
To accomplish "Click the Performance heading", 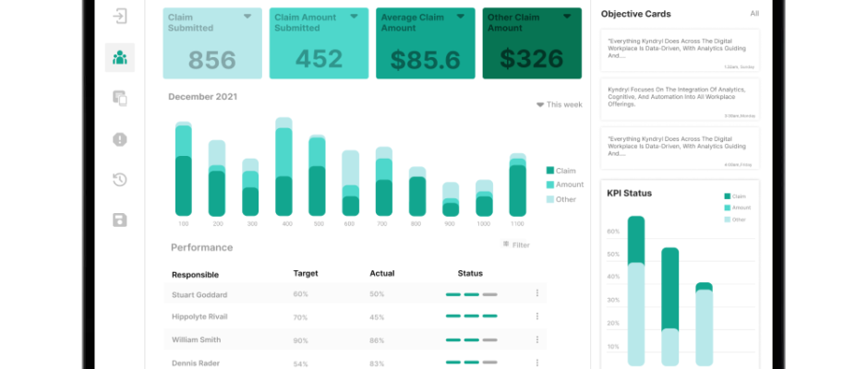I will 201,247.
